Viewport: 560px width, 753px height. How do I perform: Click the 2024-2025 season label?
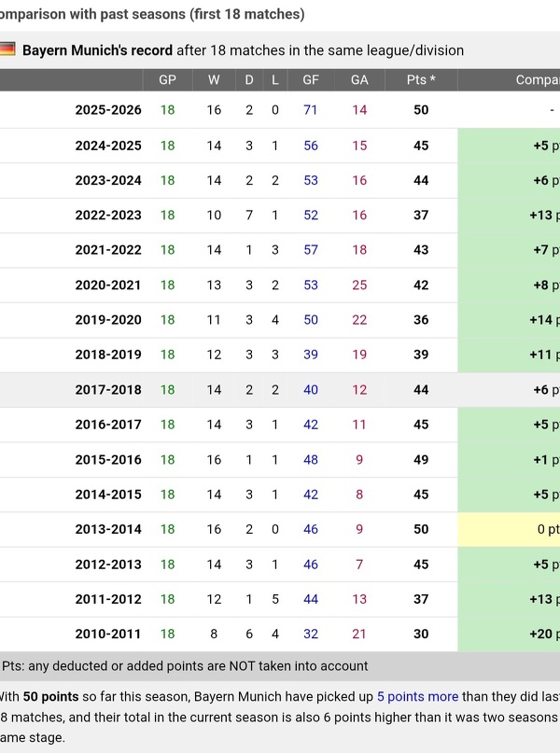tap(108, 146)
